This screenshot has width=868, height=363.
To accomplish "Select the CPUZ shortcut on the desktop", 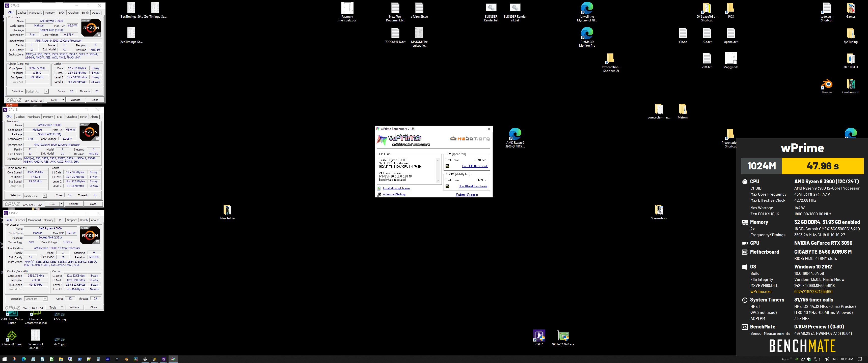I will tap(539, 338).
